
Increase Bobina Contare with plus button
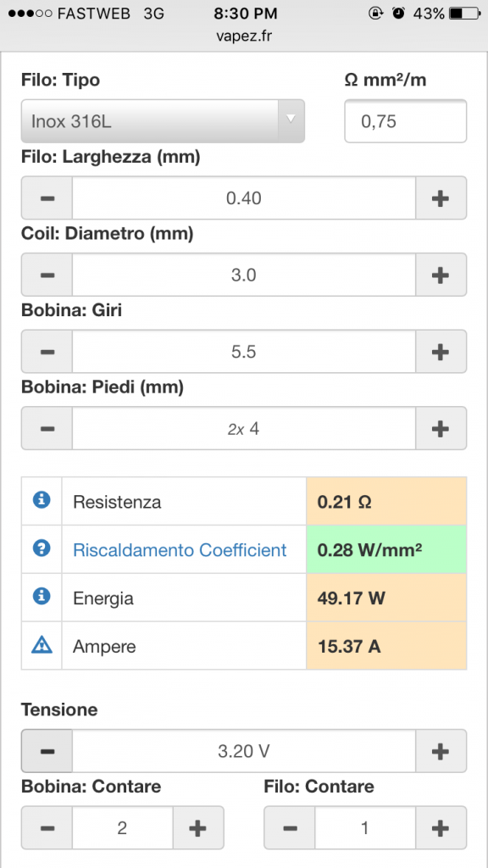point(198,828)
